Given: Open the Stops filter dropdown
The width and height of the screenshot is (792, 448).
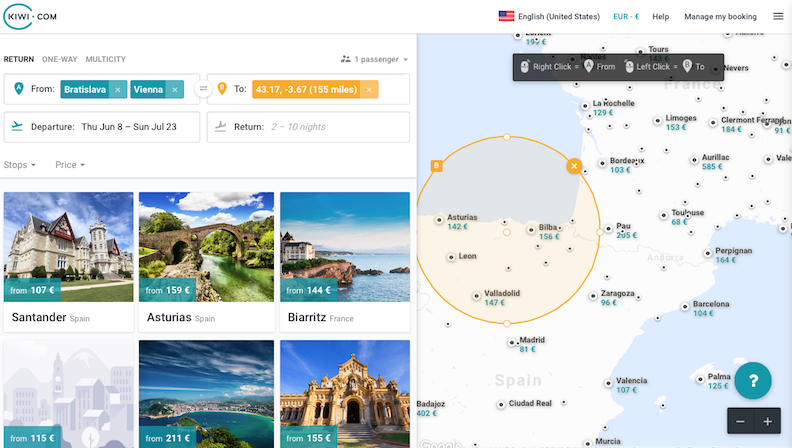Looking at the screenshot, I should pyautogui.click(x=20, y=165).
